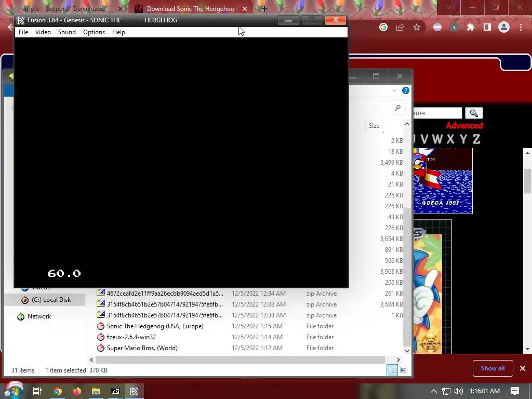Open the Windows Start button
The height and width of the screenshot is (399, 532).
14,391
